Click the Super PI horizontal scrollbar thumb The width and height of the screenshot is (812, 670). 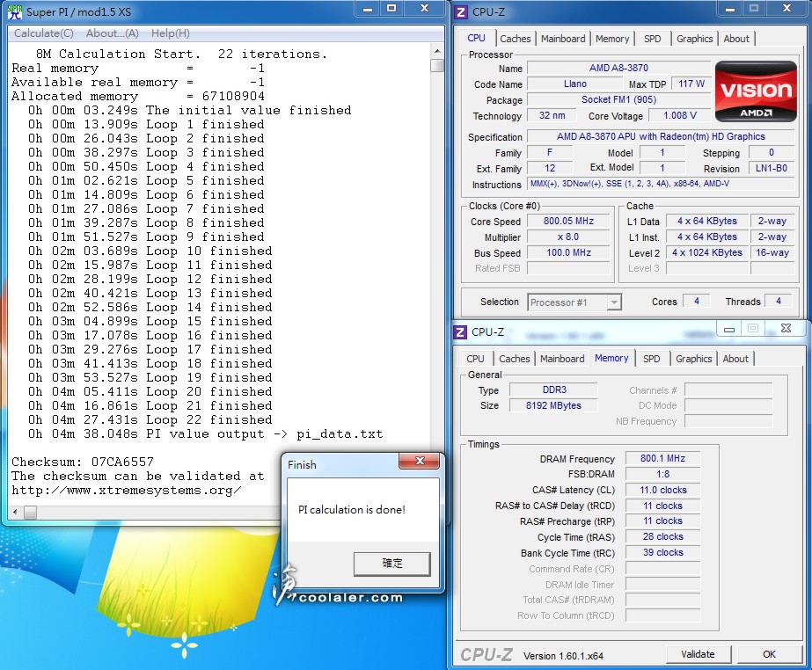(31, 512)
